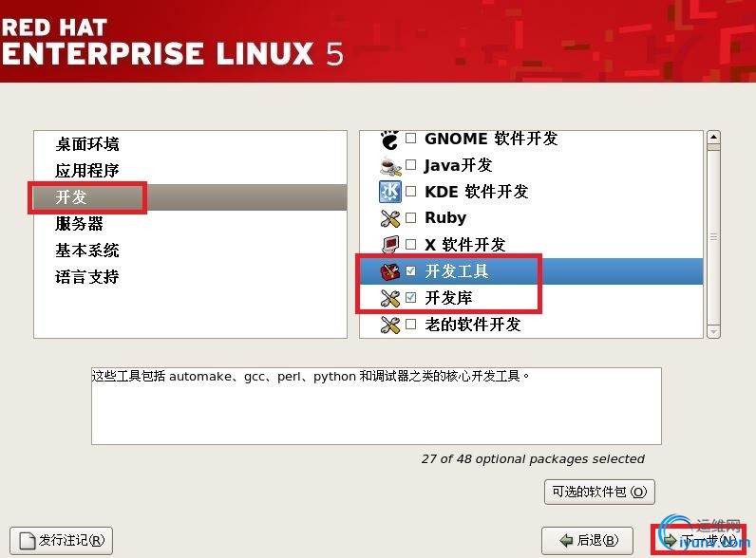Click the X 软件开发 monitor icon
Screen dimensions: 756x558
click(x=390, y=245)
